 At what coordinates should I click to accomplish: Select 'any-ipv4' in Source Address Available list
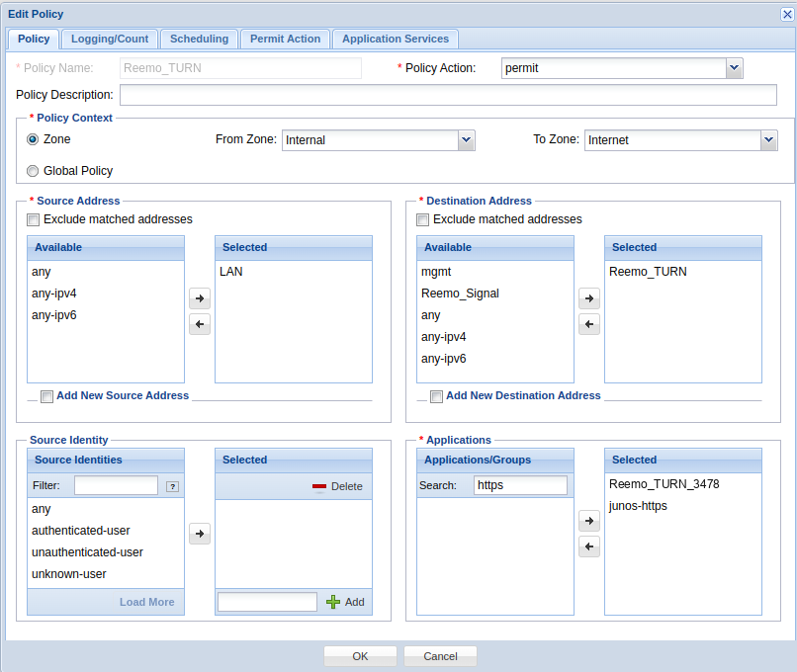click(x=106, y=294)
